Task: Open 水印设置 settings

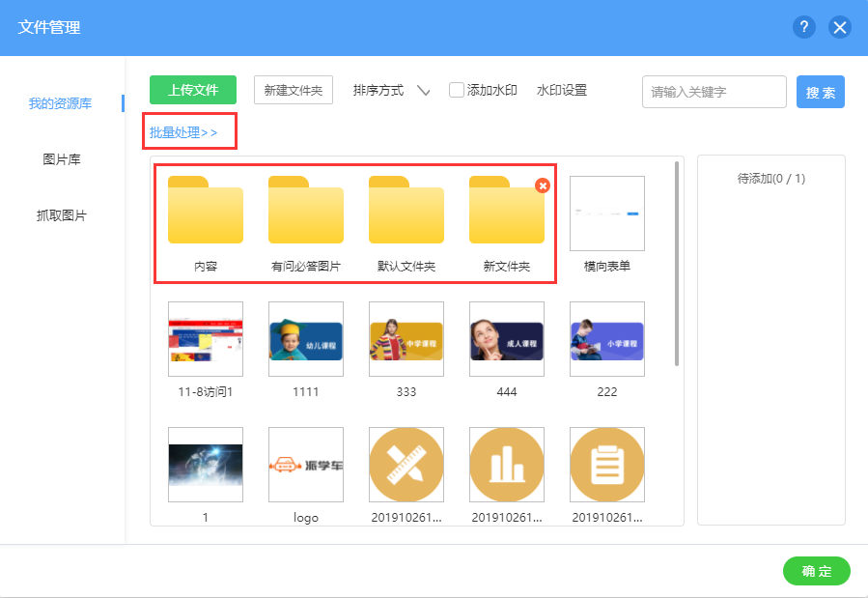Action: tap(562, 90)
